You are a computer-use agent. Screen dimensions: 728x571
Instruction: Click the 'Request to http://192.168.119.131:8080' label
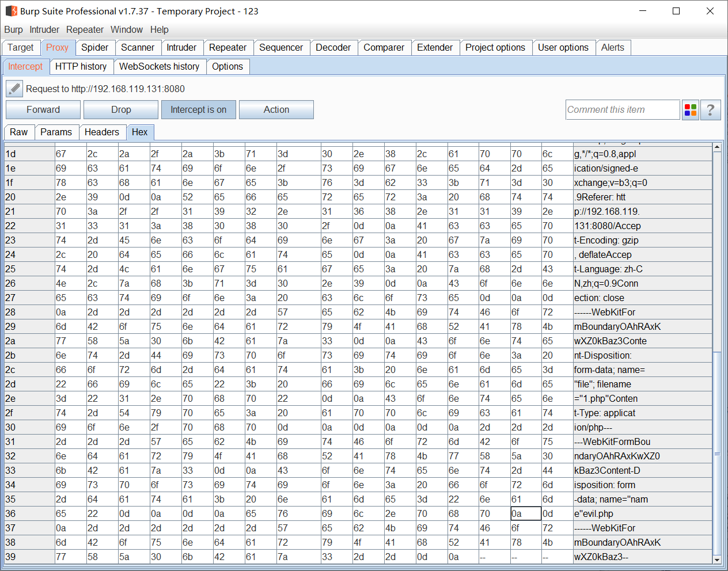pos(105,89)
